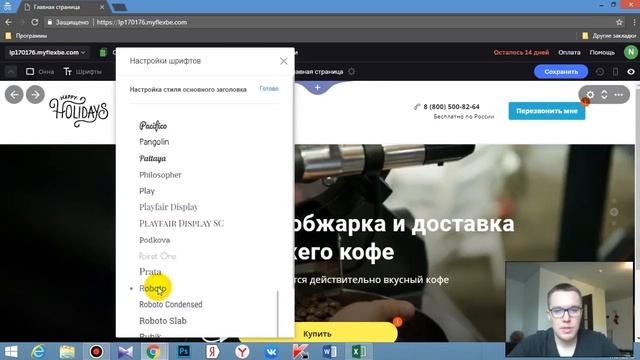Click the Happy Holidays logo

coord(79,111)
